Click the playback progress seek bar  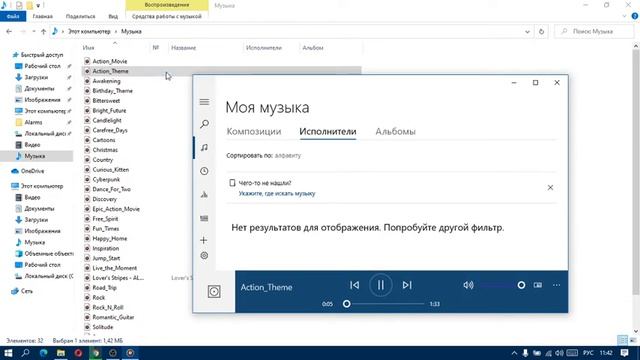pyautogui.click(x=385, y=304)
